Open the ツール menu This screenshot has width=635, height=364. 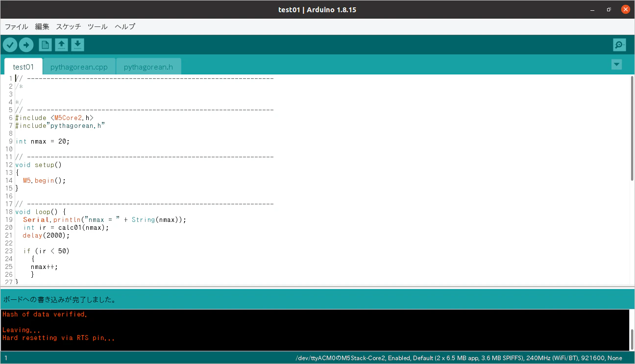[98, 26]
